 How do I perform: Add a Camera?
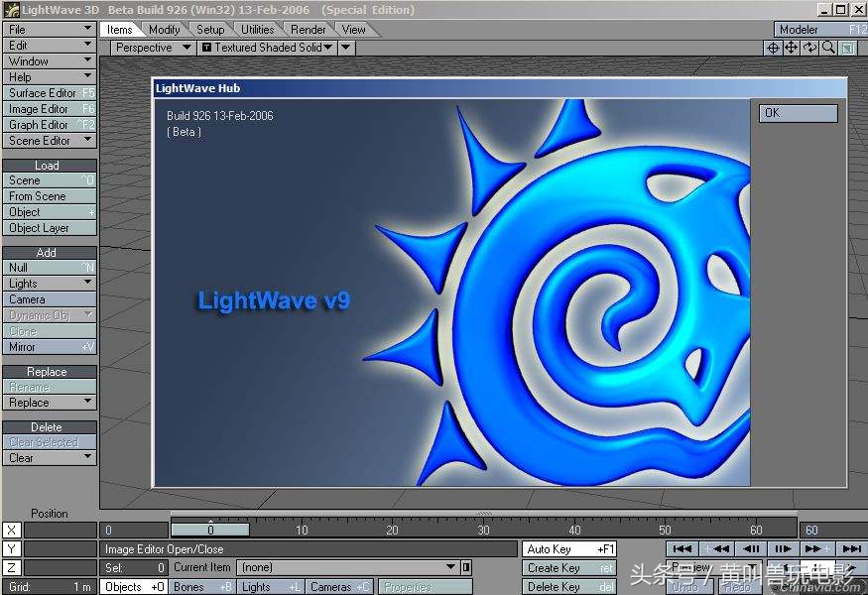click(50, 299)
